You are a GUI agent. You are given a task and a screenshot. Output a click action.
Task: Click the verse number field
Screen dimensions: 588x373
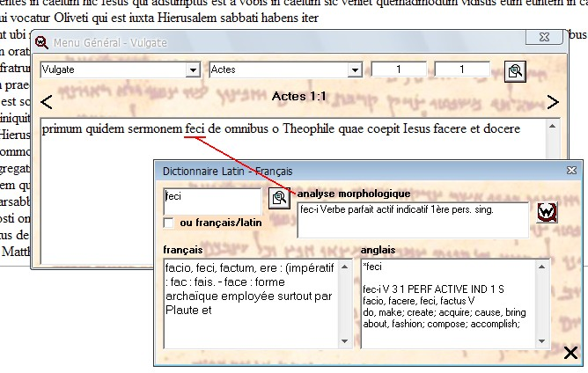pos(462,69)
